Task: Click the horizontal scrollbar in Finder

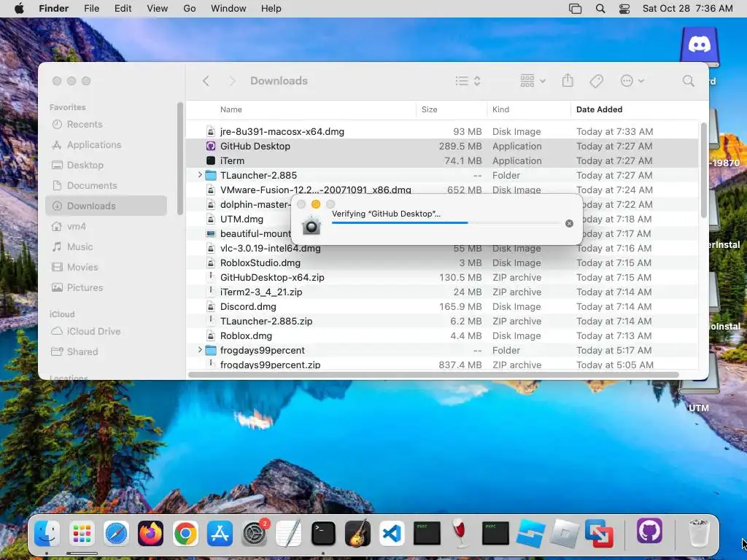Action: coord(433,375)
